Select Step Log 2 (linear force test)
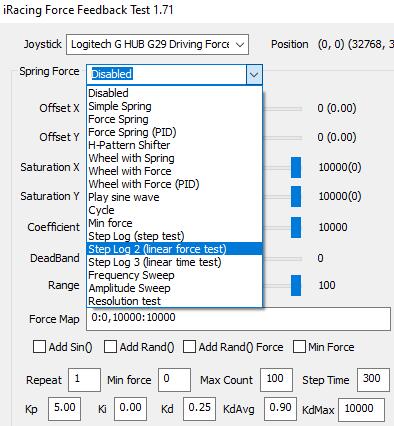 [174, 249]
